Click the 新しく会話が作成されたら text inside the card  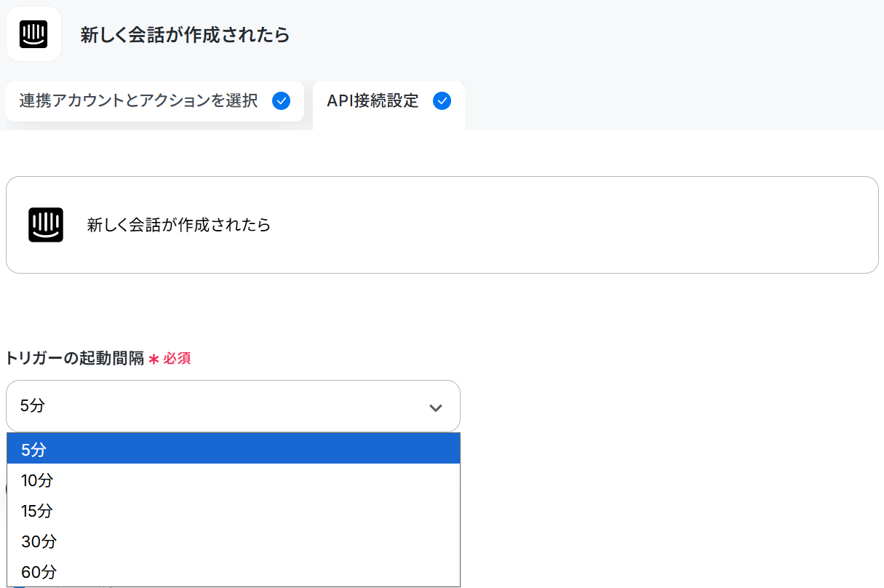coord(179,225)
